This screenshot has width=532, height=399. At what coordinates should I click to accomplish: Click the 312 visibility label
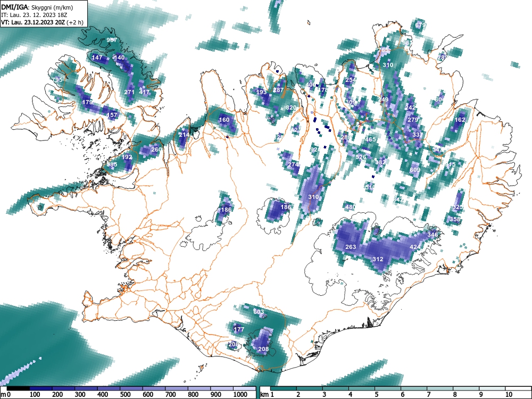(378, 259)
